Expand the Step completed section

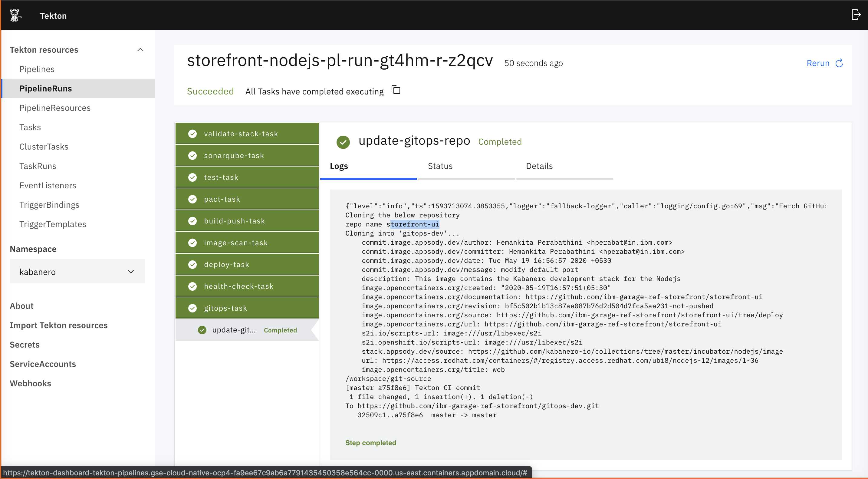coord(371,443)
